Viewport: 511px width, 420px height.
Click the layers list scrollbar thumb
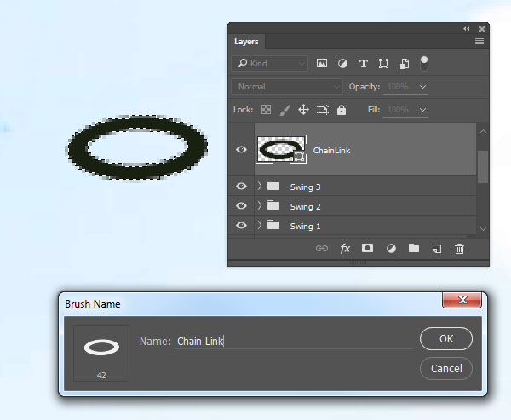point(483,167)
